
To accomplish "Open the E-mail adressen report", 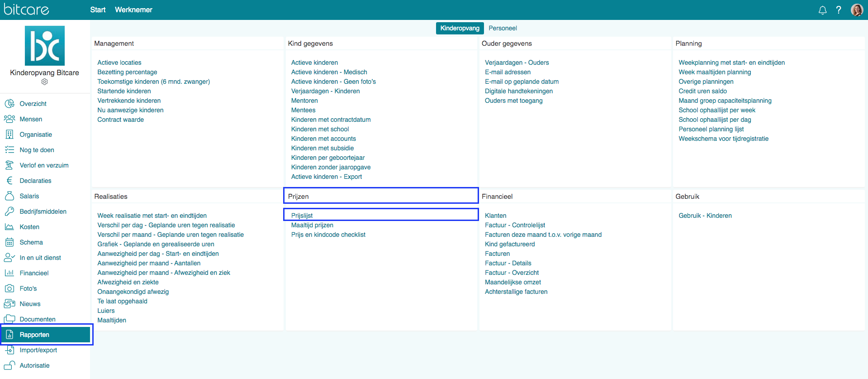I will point(508,72).
